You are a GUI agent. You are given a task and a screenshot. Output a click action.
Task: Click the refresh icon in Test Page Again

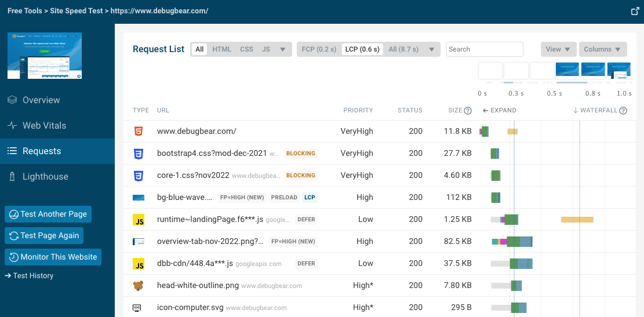pos(13,236)
